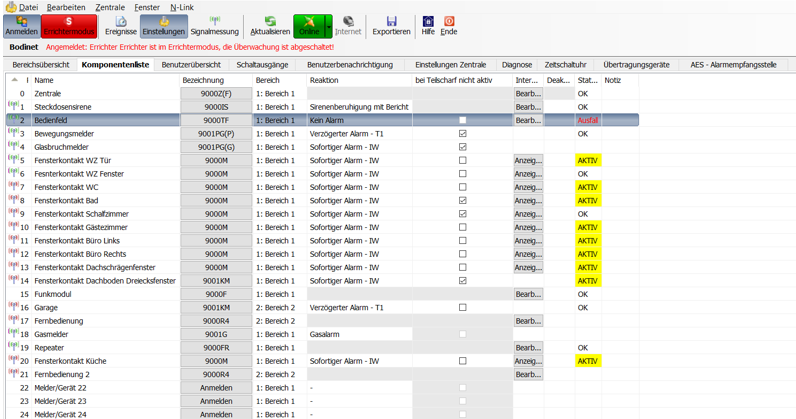This screenshot has width=796, height=419.
Task: Open the Zentrale menu
Action: tap(110, 7)
